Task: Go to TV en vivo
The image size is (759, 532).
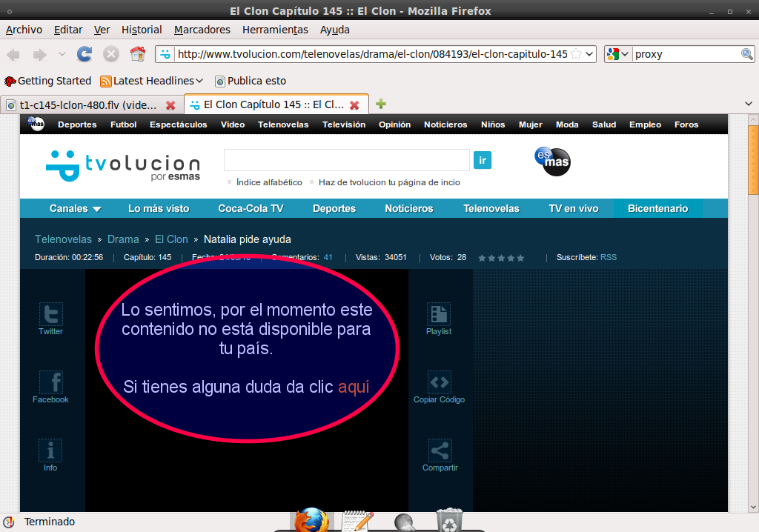Action: coord(574,208)
